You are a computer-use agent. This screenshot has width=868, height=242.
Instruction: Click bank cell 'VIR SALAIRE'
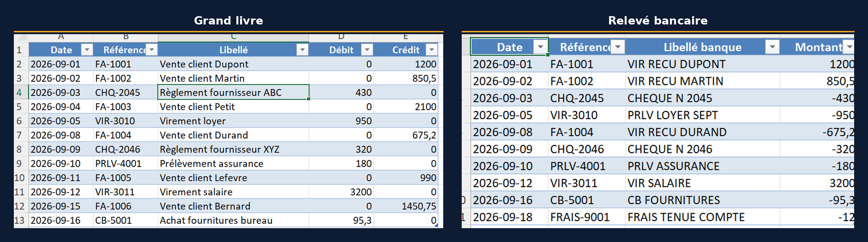(702, 183)
